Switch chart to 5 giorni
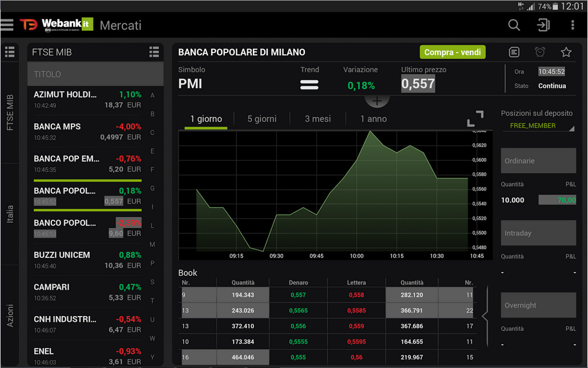 [262, 119]
